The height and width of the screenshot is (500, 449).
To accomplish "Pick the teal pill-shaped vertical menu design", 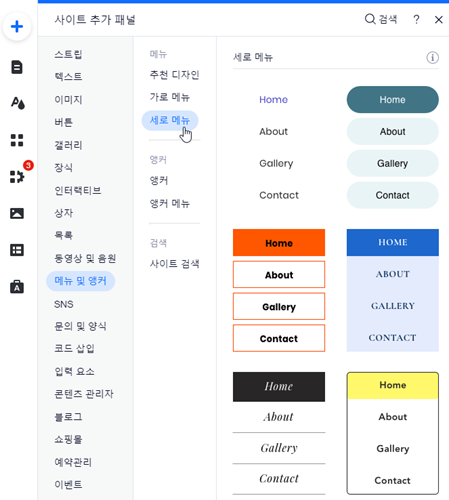I will (393, 147).
